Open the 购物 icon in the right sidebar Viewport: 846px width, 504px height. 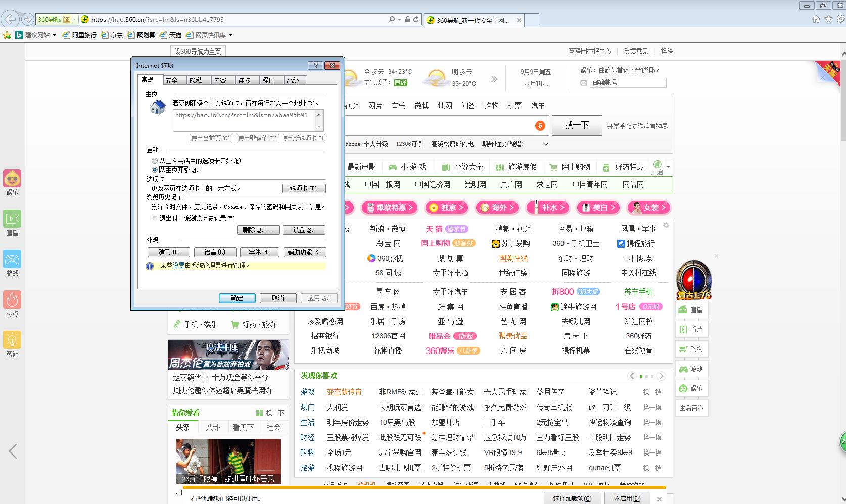[692, 349]
